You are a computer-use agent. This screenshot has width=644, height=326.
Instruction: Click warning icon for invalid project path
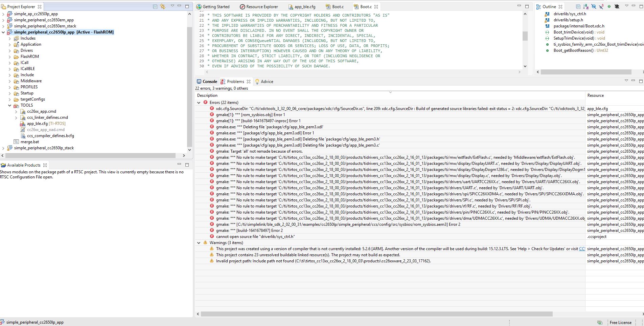coord(212,261)
